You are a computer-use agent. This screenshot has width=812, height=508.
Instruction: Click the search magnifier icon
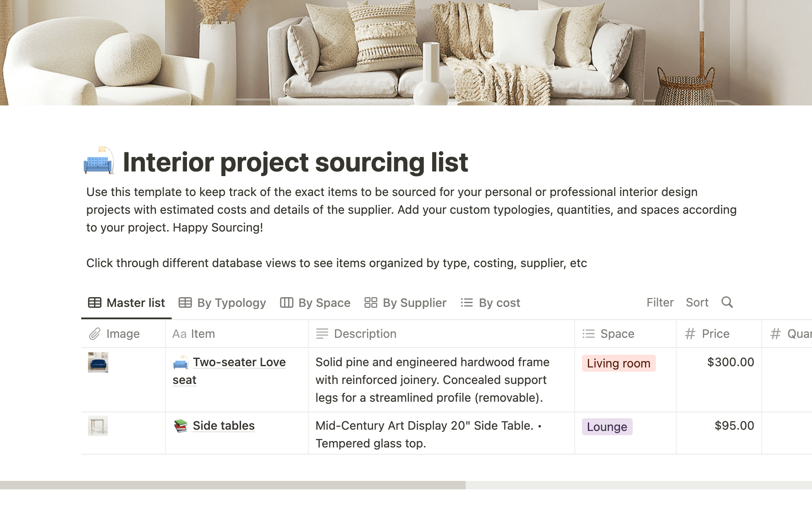pos(727,302)
